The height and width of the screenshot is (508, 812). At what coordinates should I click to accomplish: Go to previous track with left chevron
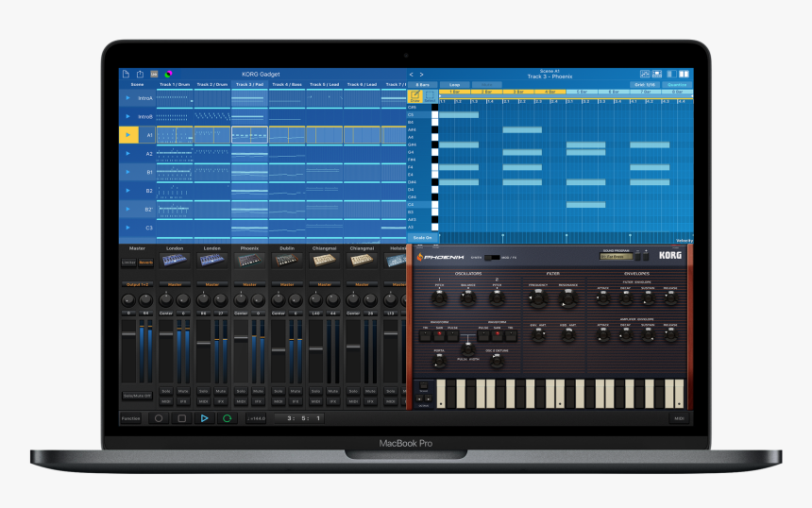(x=412, y=75)
